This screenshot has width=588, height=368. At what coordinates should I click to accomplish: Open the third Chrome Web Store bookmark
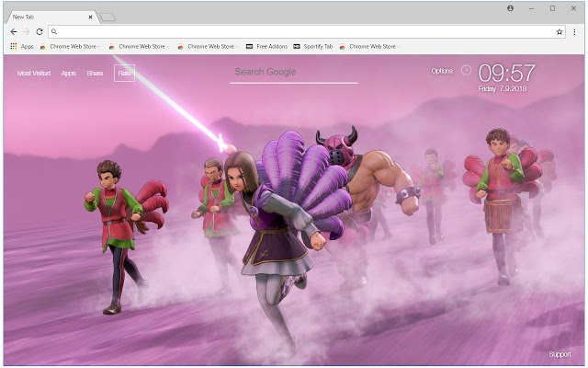(x=208, y=46)
